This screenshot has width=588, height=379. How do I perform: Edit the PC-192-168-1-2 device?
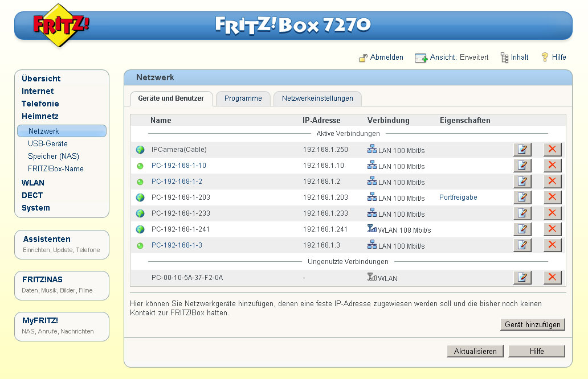point(522,182)
